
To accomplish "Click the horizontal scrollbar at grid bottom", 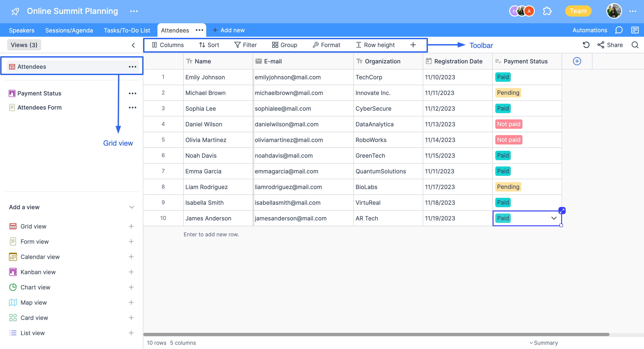I will [x=376, y=334].
